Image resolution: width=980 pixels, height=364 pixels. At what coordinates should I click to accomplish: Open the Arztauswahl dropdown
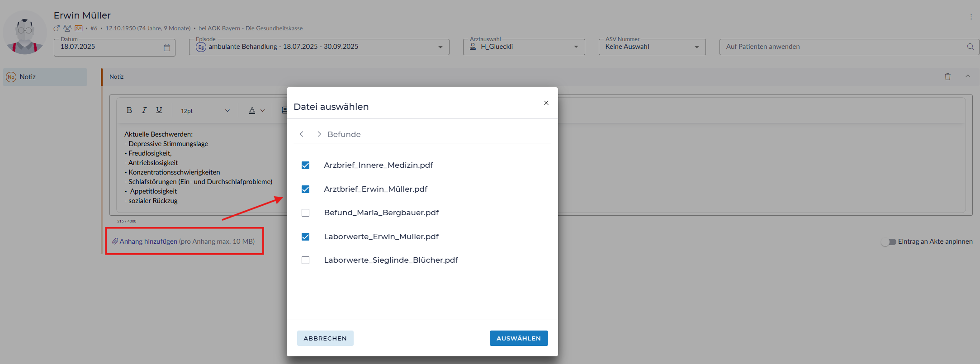coord(576,47)
